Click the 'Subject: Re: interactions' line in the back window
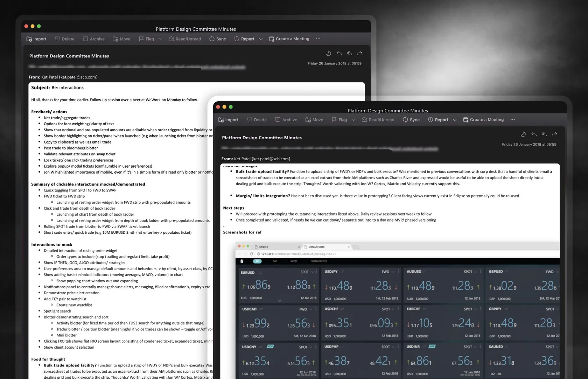Image resolution: width=588 pixels, height=379 pixels. (57, 88)
